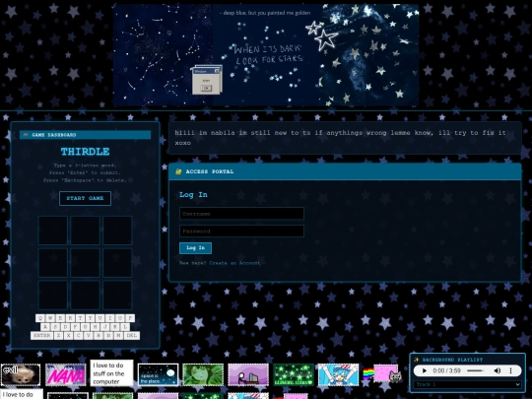Screen dimensions: 532x399
Task: Focus the Password field
Action: (241, 232)
